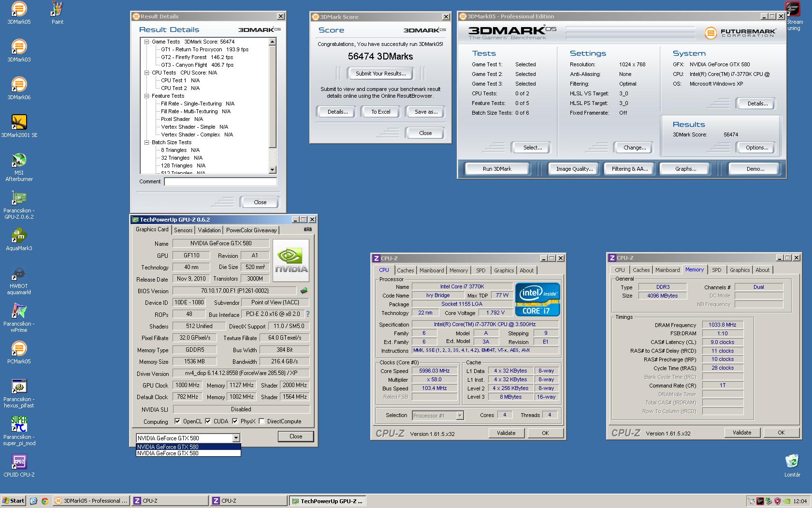Switch to Caches tab in CPU-Z CPU window

pyautogui.click(x=405, y=270)
